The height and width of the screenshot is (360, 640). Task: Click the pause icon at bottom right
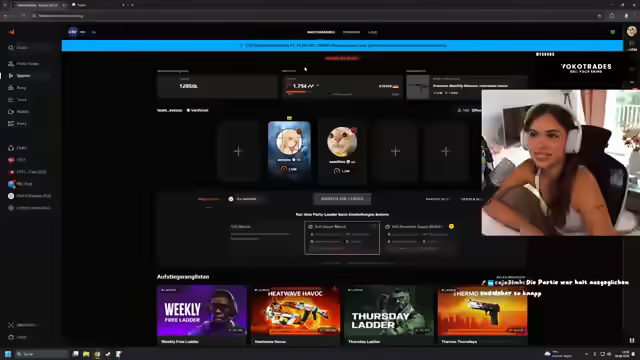click(631, 340)
